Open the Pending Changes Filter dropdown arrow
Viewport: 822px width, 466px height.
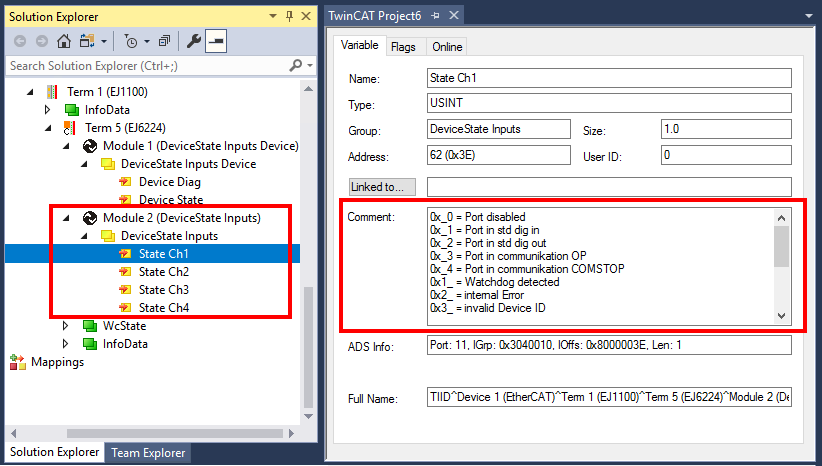[147, 41]
